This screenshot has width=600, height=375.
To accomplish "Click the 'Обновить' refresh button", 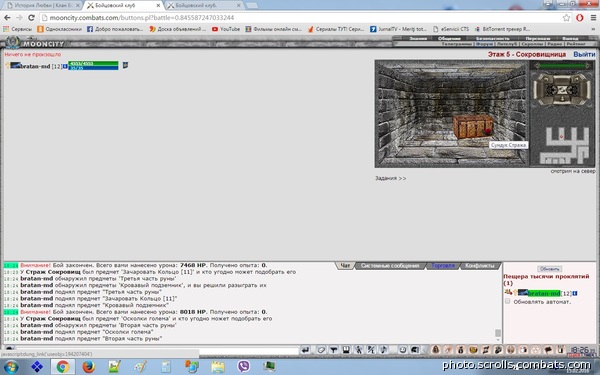I will coord(549,269).
